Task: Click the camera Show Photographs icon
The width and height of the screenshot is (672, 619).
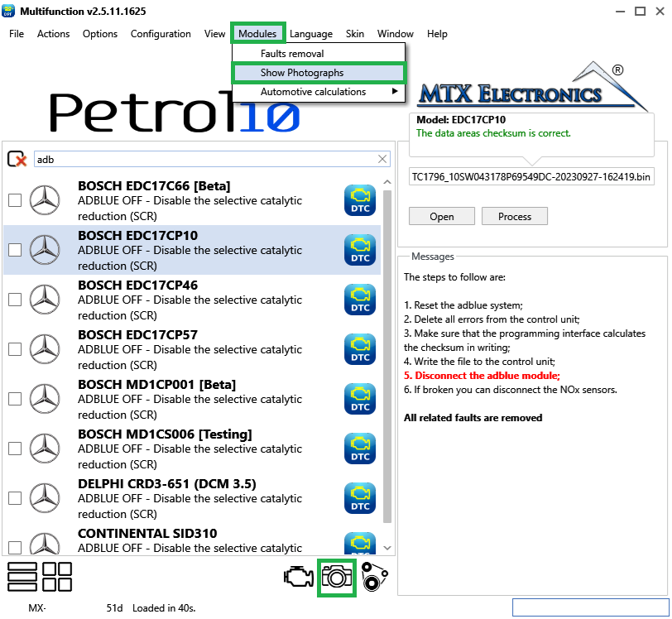Action: (337, 578)
